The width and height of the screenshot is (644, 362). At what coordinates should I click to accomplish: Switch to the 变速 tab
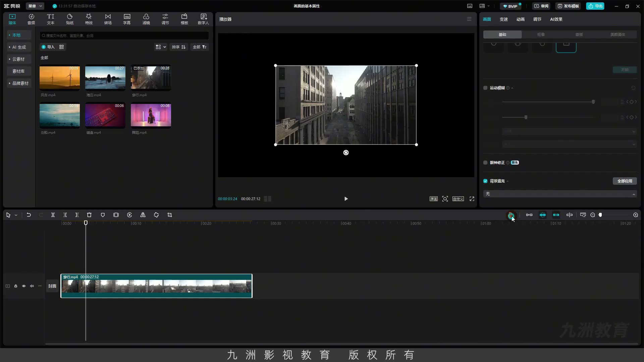pyautogui.click(x=504, y=19)
